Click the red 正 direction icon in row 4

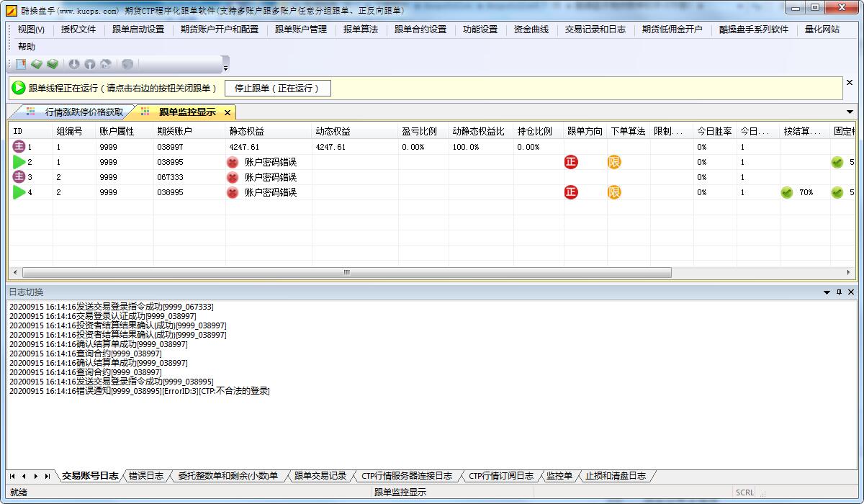tap(571, 192)
